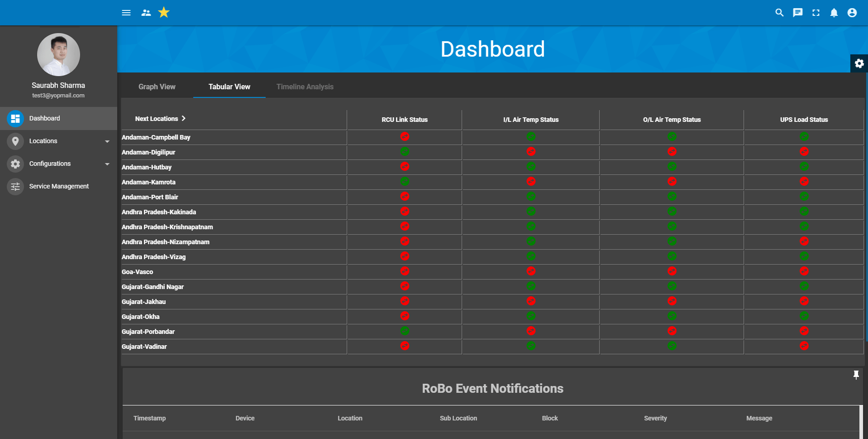Screen dimensions: 868x439
Task: Pin the RoBo Event Notifications panel
Action: tap(856, 375)
